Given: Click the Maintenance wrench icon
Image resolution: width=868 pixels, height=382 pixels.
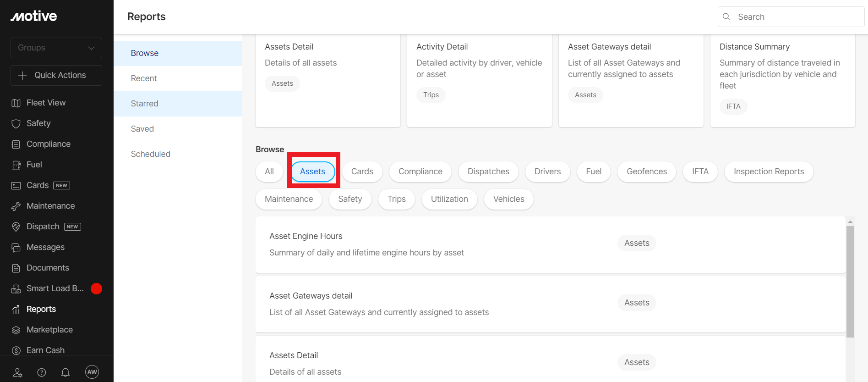Looking at the screenshot, I should coord(16,206).
